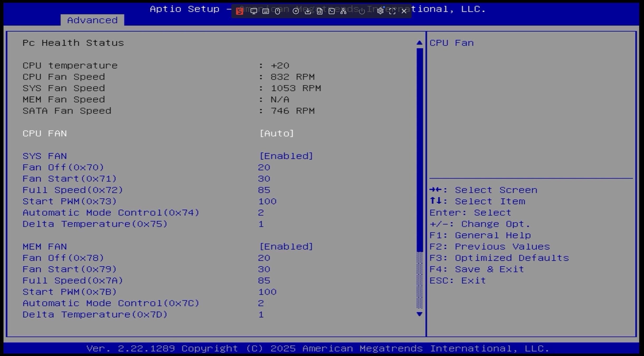Click the mouse settings icon

coord(277,11)
